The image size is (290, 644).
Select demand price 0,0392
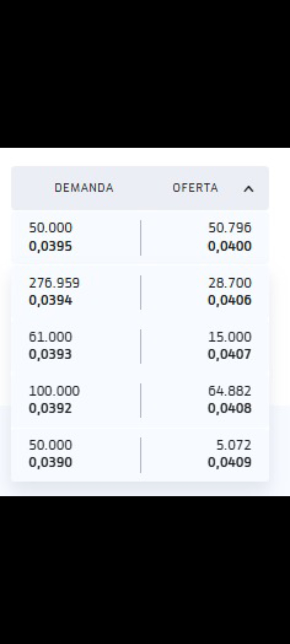[50, 408]
